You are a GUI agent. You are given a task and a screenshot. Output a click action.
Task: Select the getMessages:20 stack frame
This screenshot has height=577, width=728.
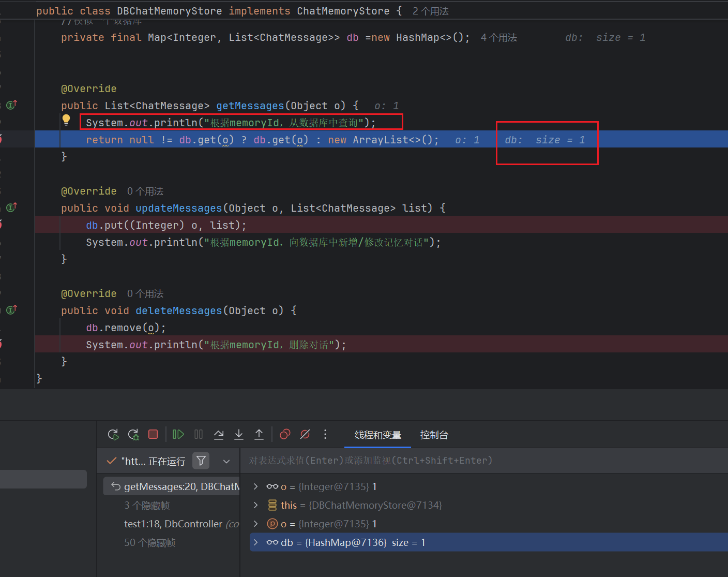point(172,486)
